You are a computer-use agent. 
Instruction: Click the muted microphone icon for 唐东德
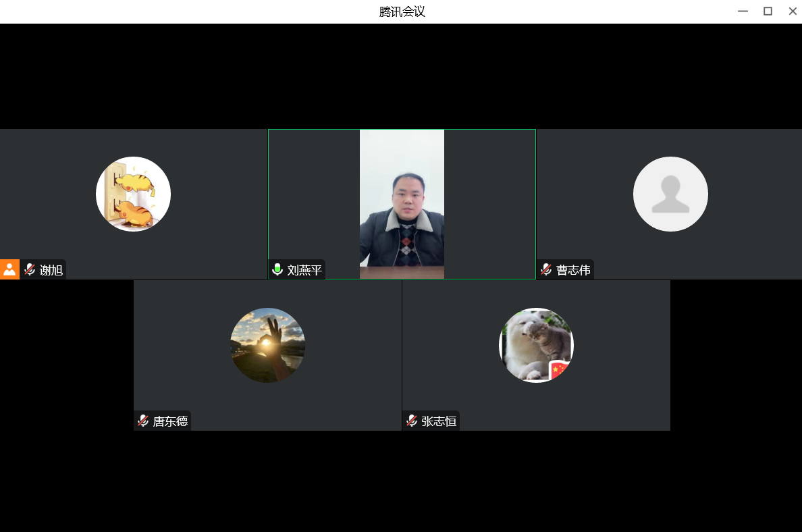[143, 421]
